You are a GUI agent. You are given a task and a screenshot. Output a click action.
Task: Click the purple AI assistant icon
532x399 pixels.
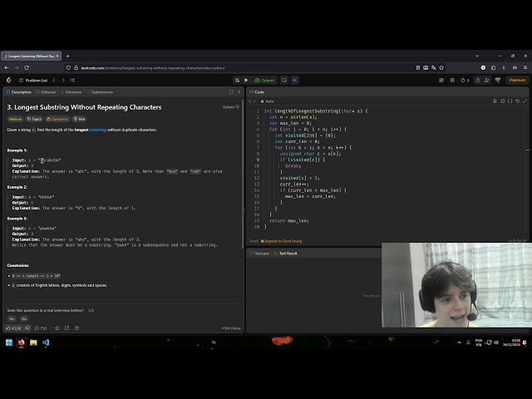294,81
